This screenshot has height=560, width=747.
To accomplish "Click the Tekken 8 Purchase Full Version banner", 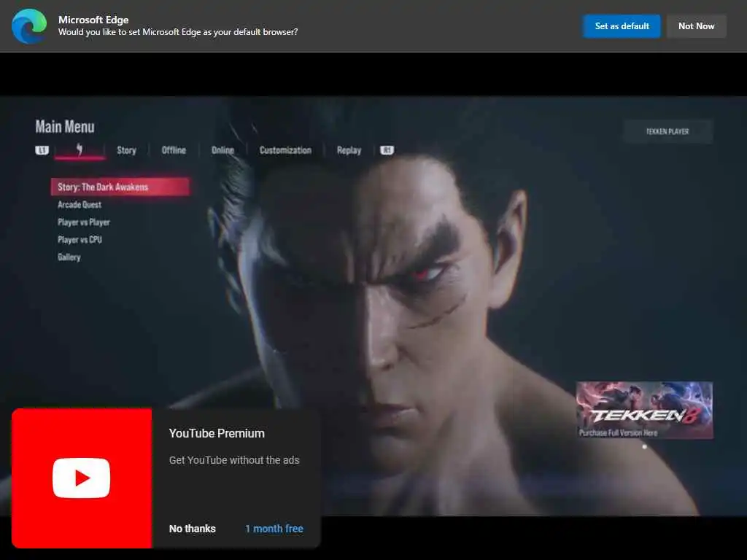I will click(645, 410).
